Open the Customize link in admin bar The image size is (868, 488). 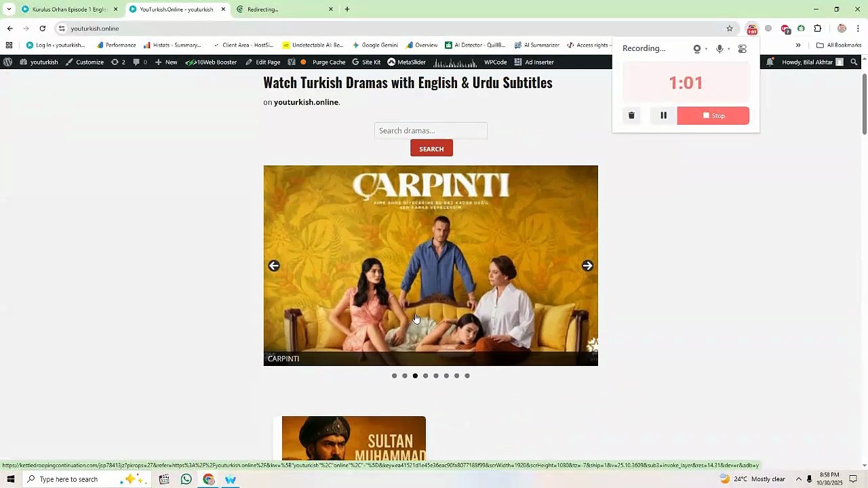click(x=85, y=62)
